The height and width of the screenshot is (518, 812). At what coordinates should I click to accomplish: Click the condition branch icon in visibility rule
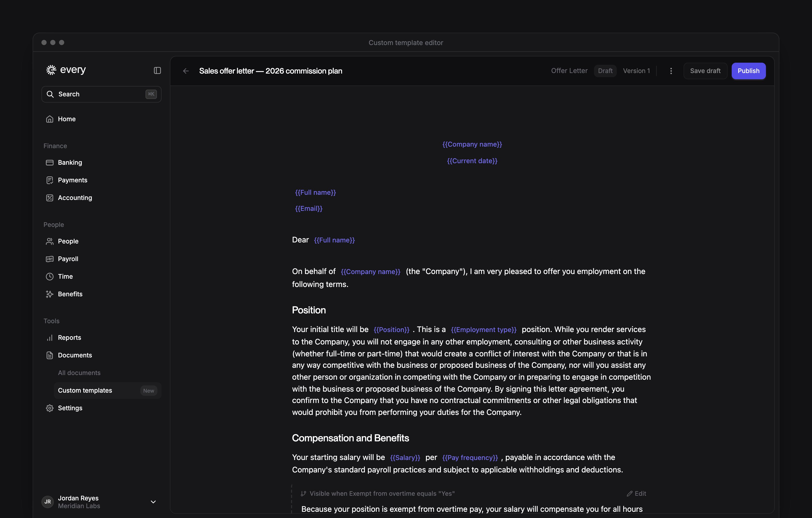(x=303, y=493)
